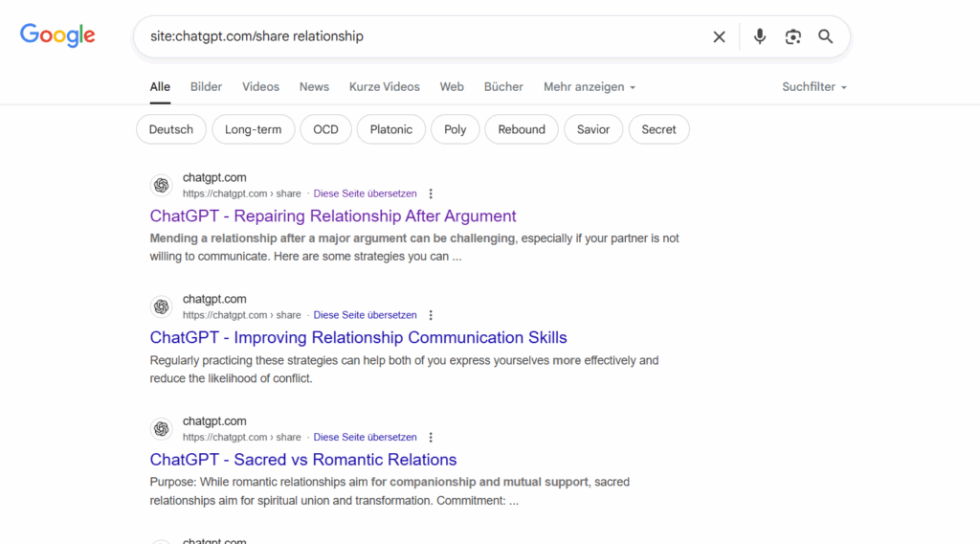Open more options for Improving Relationship Communication result
Image resolution: width=980 pixels, height=544 pixels.
(431, 315)
